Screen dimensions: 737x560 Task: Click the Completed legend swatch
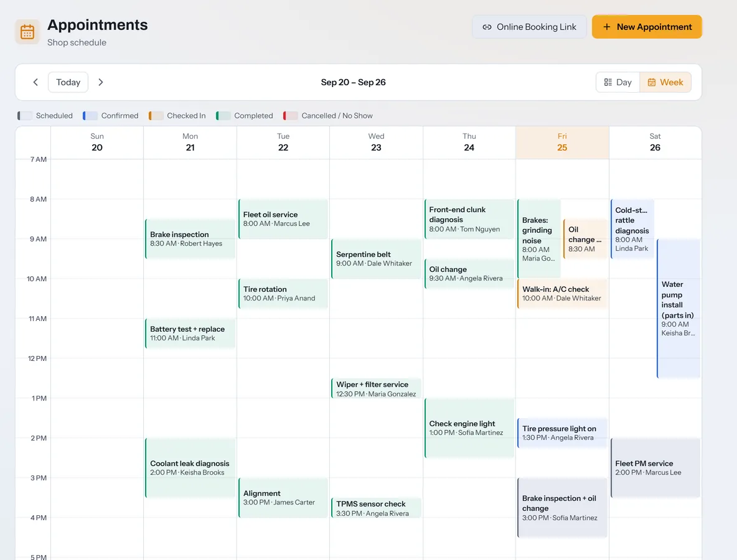point(223,116)
